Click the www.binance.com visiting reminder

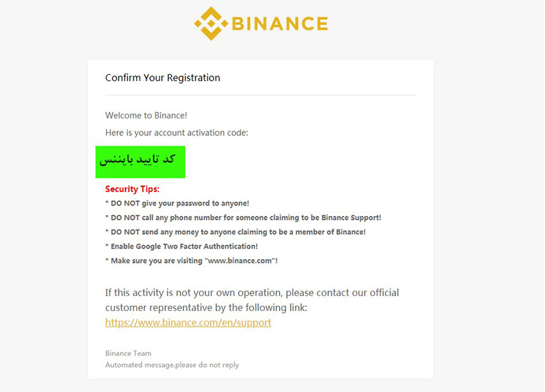pyautogui.click(x=191, y=261)
